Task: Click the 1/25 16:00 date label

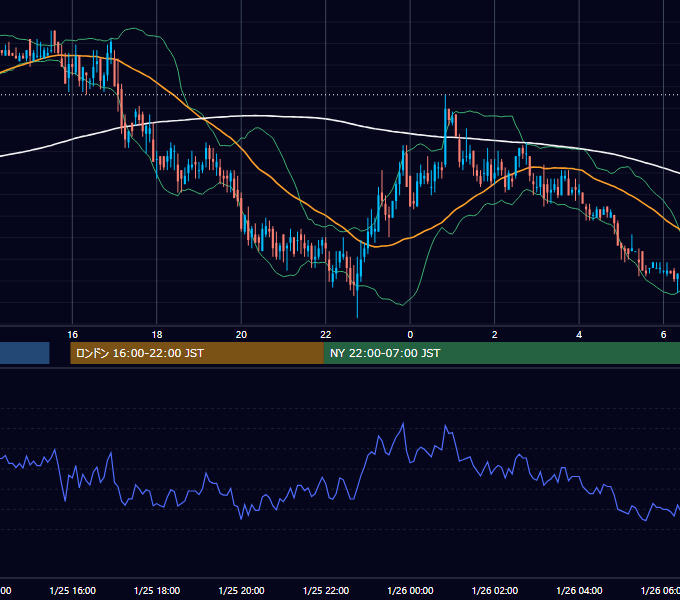Action: coord(72,591)
